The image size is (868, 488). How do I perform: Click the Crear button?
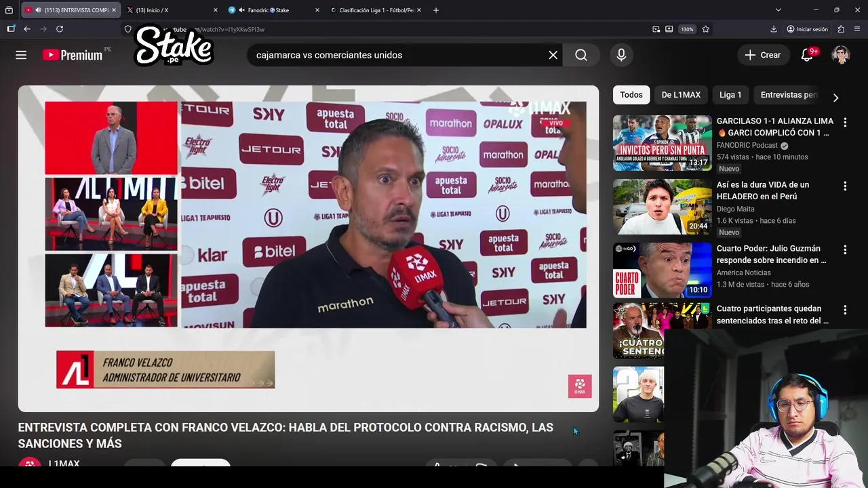pos(763,55)
